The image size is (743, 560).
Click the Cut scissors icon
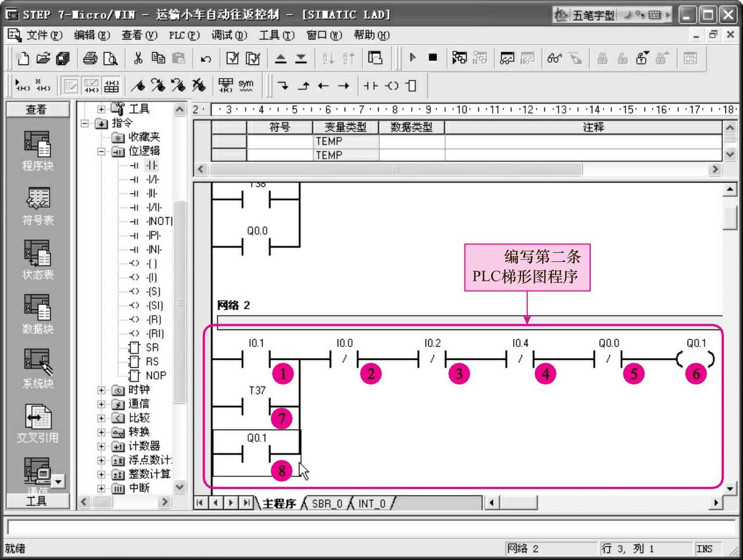(x=138, y=58)
